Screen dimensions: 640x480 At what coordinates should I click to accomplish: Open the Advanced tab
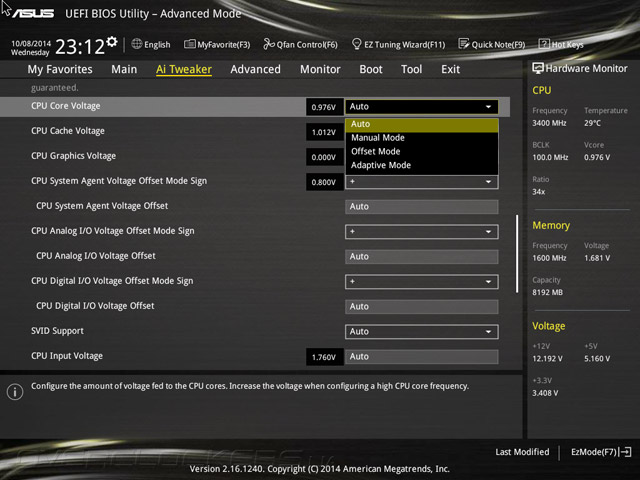[256, 69]
